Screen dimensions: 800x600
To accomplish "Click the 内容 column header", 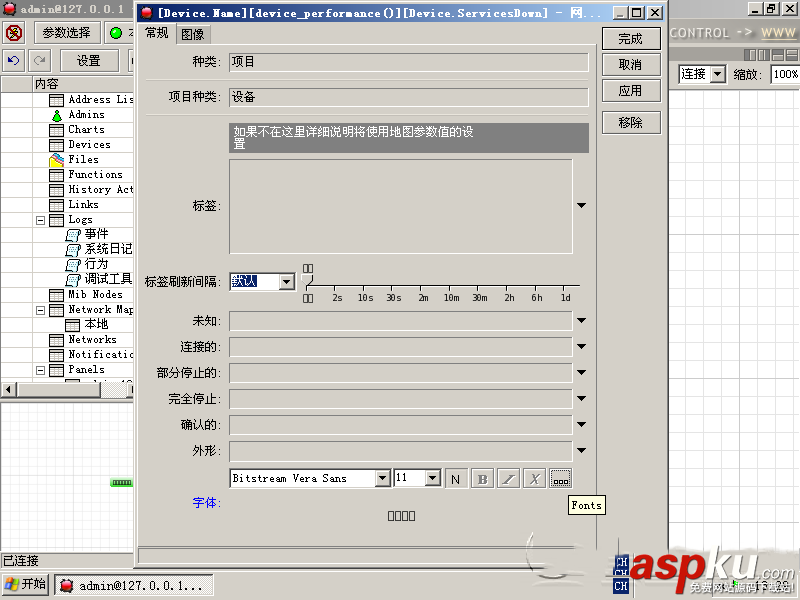I will click(83, 84).
